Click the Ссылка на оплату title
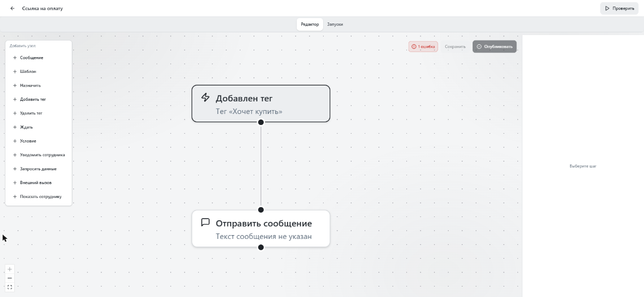The height and width of the screenshot is (297, 644). (43, 8)
